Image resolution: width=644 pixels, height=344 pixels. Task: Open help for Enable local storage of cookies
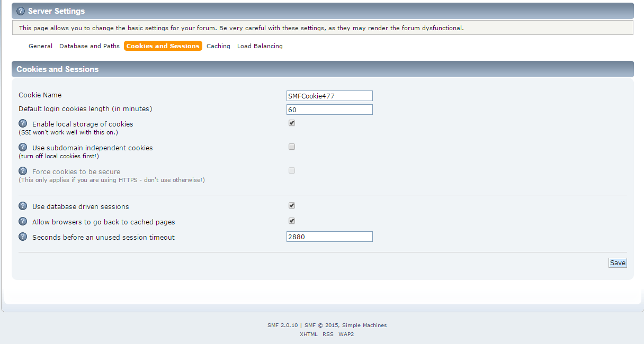[x=23, y=123]
